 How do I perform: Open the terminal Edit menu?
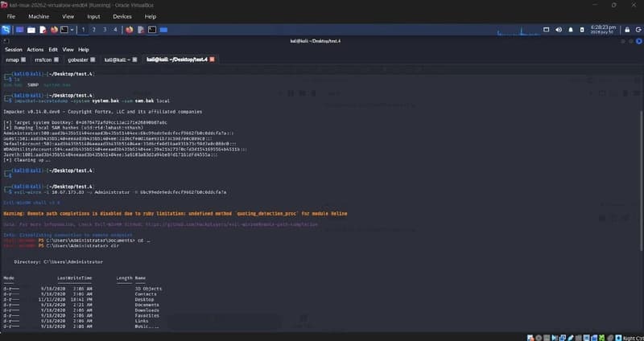click(53, 49)
